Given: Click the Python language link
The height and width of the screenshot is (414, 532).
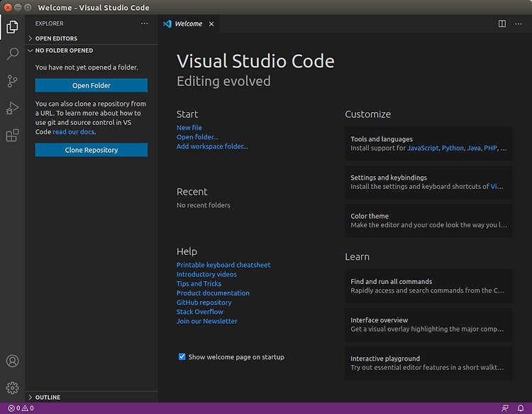Looking at the screenshot, I should click(453, 148).
